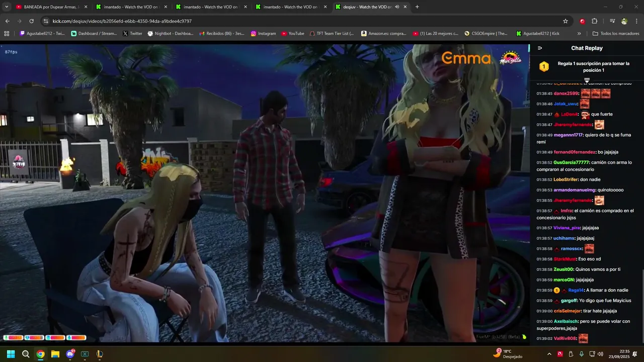Reload the current page
Screen dimensions: 644x362
tap(31, 21)
